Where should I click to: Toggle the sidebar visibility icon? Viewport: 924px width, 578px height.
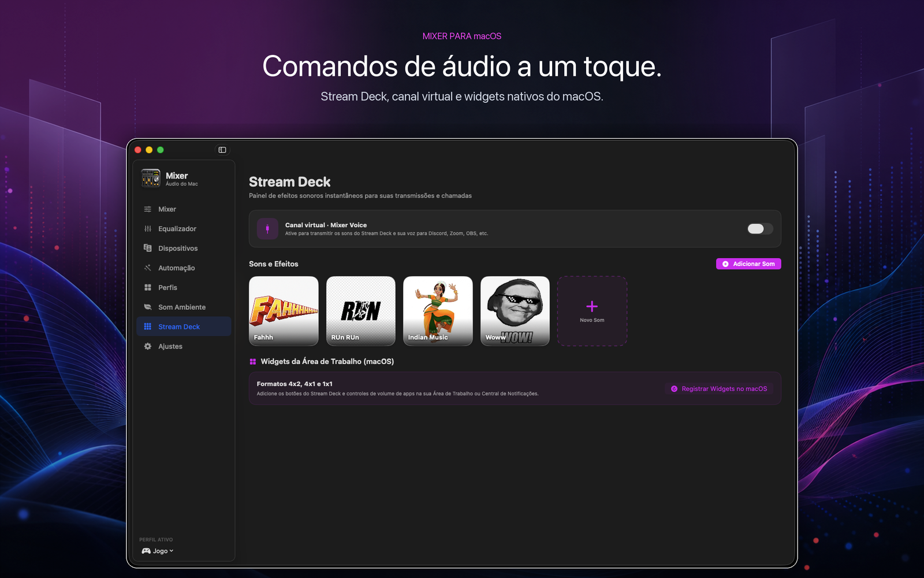click(222, 150)
